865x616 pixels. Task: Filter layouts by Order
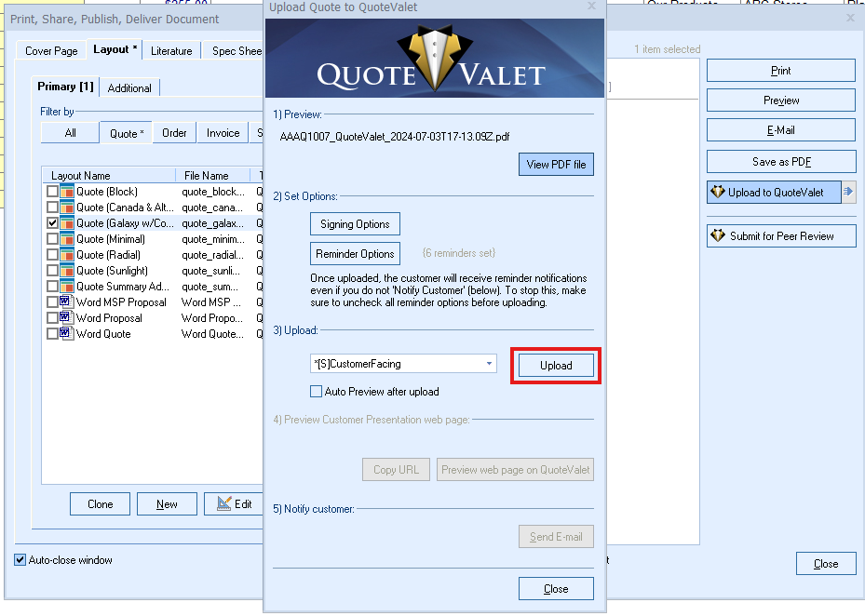174,133
